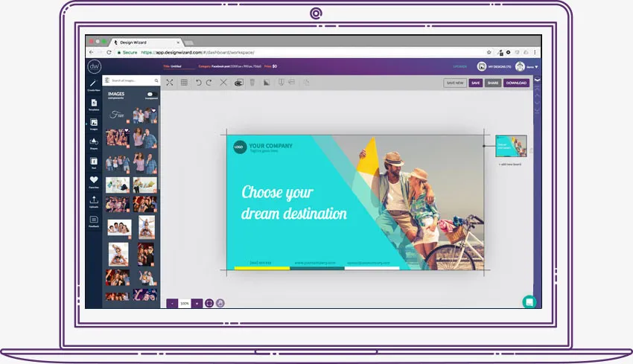
Task: Open the demo user account dropdown
Action: click(527, 66)
